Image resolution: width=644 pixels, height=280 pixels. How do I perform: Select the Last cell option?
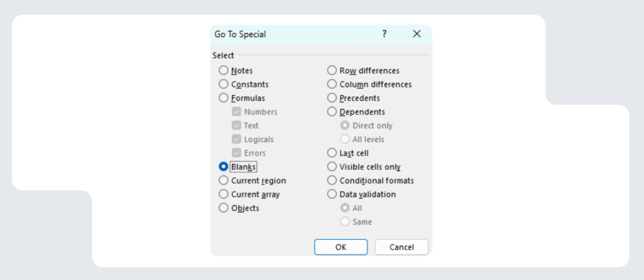[x=332, y=153]
